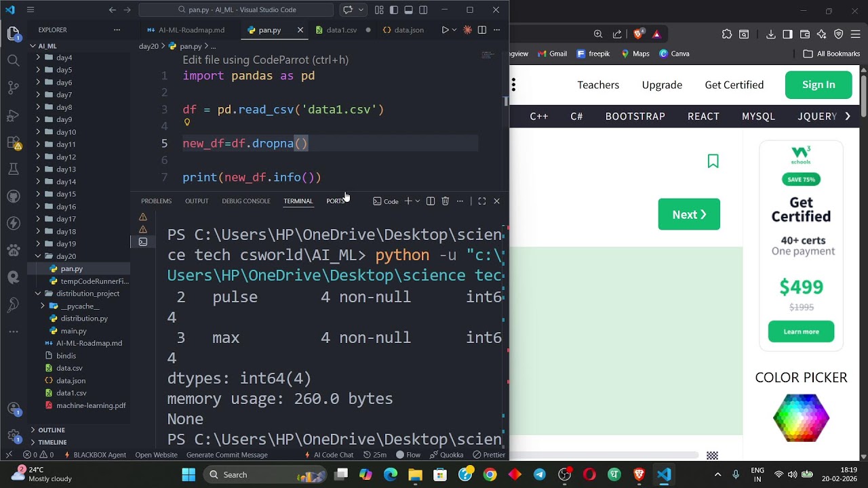Split the editor to the right
This screenshot has height=488, width=868.
tap(482, 30)
